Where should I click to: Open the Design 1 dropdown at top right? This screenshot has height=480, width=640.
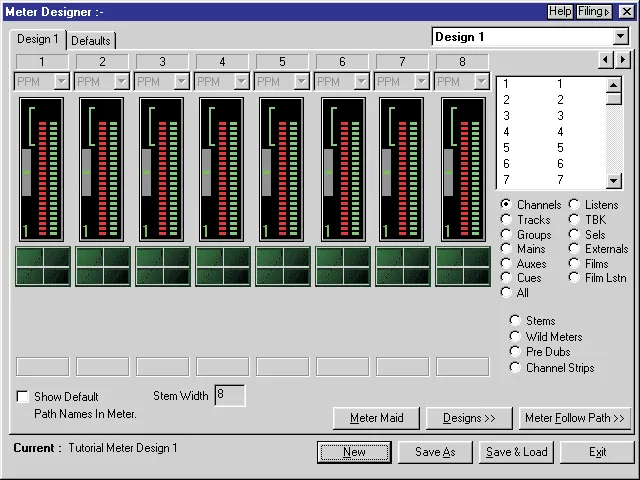(x=620, y=36)
